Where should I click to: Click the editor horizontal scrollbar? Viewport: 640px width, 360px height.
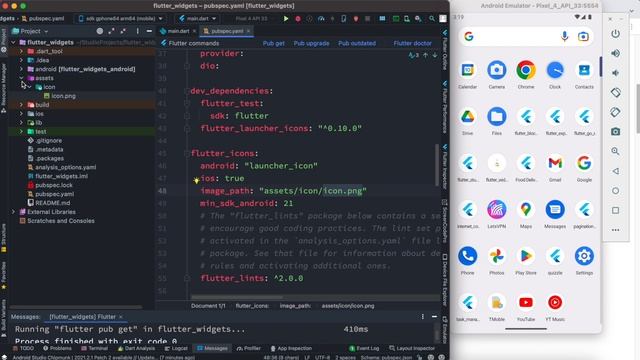tap(237, 297)
